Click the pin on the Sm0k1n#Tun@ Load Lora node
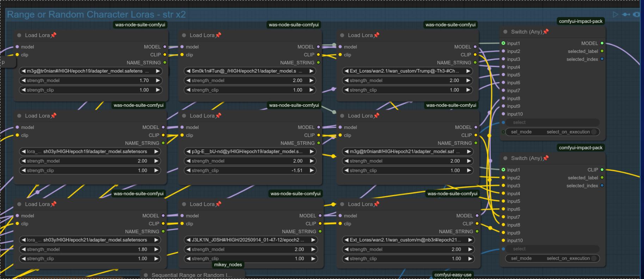644x279 pixels. pos(218,35)
